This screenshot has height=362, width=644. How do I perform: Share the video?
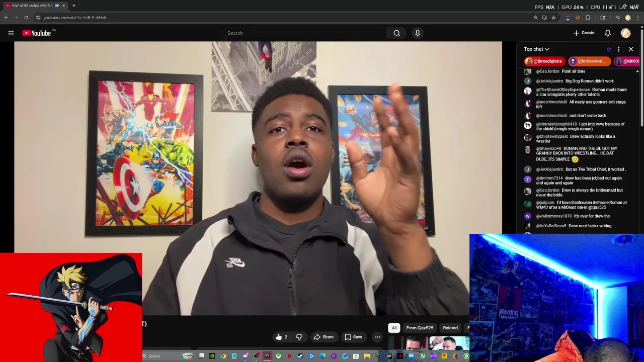pyautogui.click(x=324, y=337)
